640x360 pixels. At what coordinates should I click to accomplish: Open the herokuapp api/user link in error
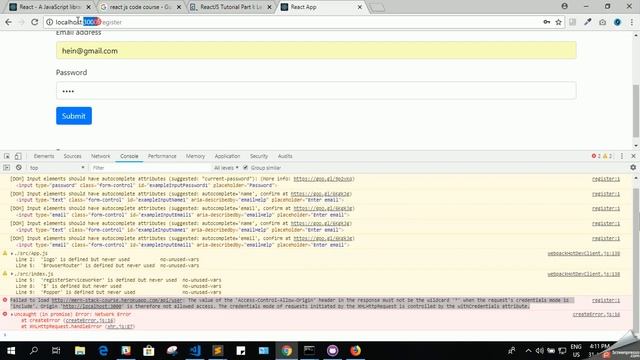click(x=118, y=300)
